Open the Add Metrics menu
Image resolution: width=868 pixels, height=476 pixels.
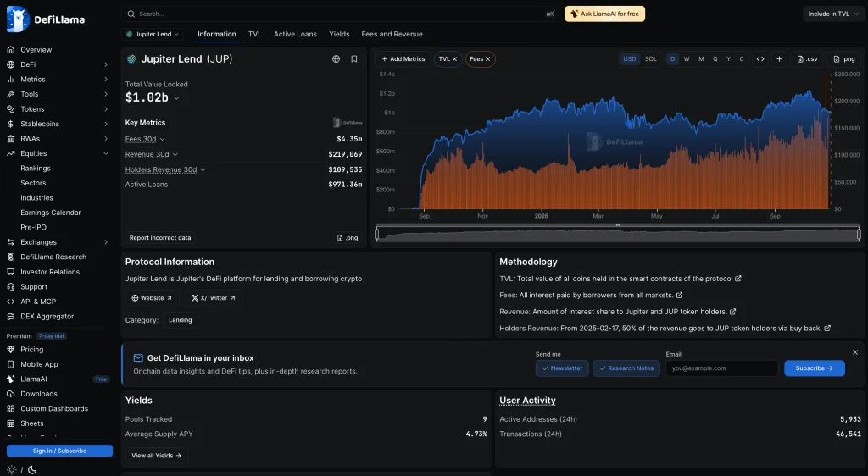click(x=403, y=59)
